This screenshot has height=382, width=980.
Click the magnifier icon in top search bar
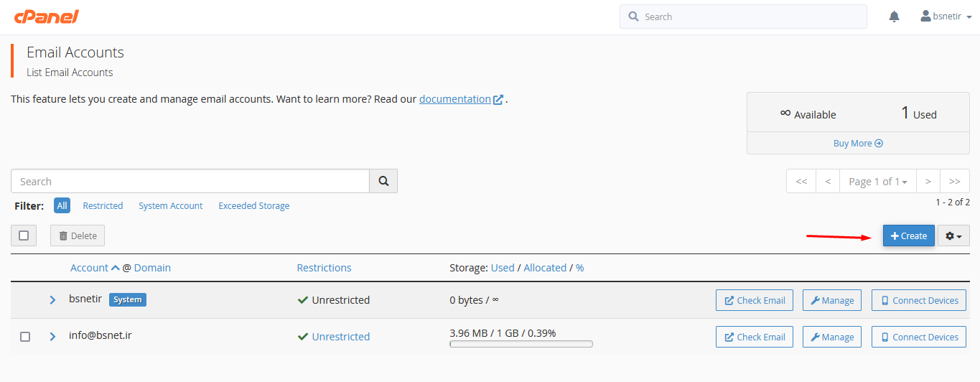tap(633, 17)
